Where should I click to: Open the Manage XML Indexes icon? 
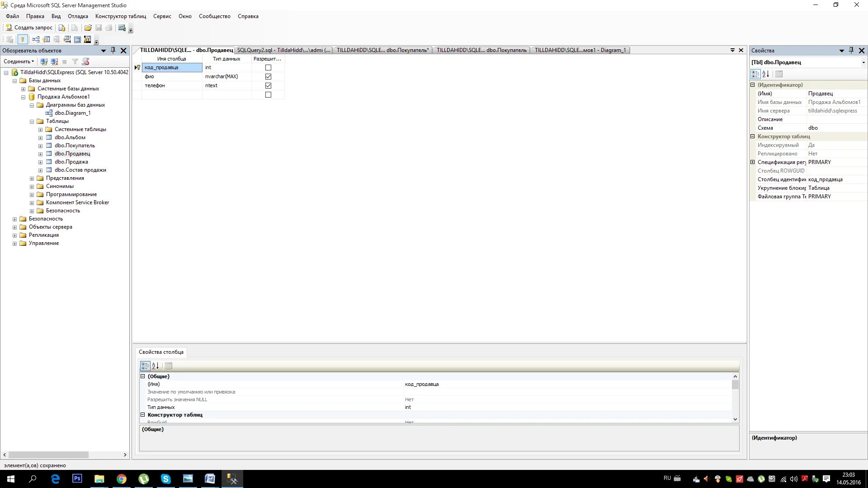point(67,40)
